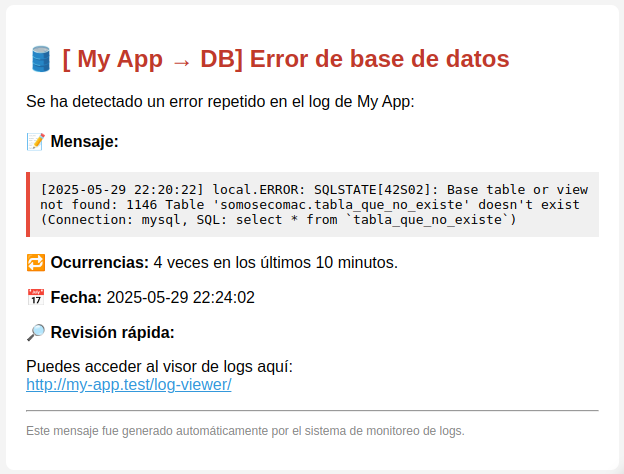The height and width of the screenshot is (474, 624).
Task: Click 'Puedes acceder al visor de logs aquí' text
Action: [x=159, y=367]
